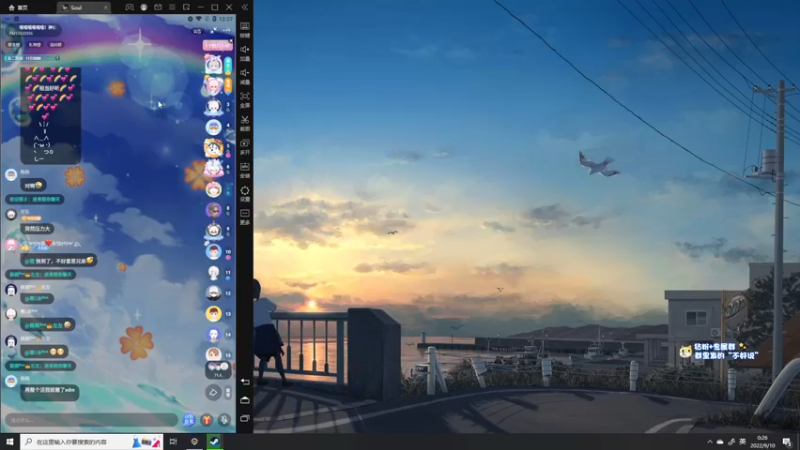800x450 pixels.
Task: Open the gift box icon
Action: click(x=206, y=420)
